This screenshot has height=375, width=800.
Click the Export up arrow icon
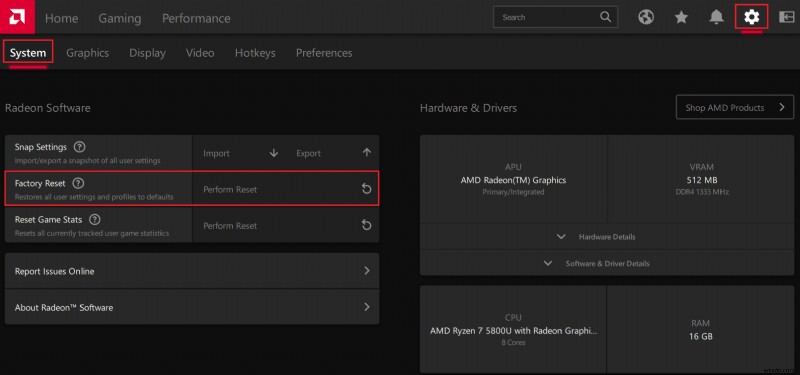click(x=366, y=153)
